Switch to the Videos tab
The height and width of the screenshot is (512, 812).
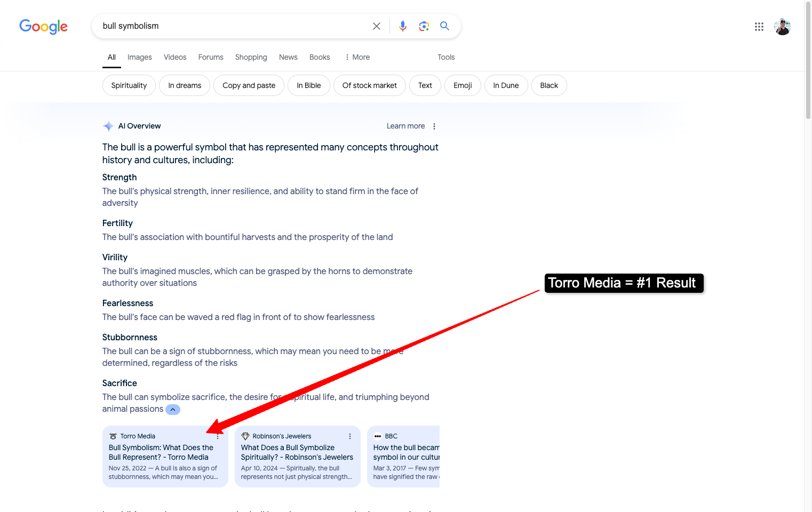pyautogui.click(x=175, y=57)
